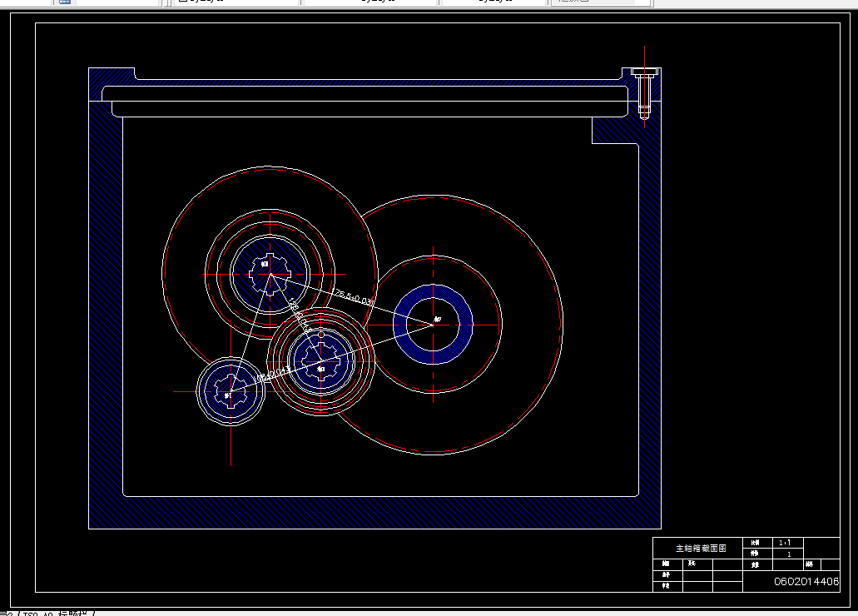The image size is (858, 616).
Task: Select the drawing number 0602014406
Action: pyautogui.click(x=806, y=582)
